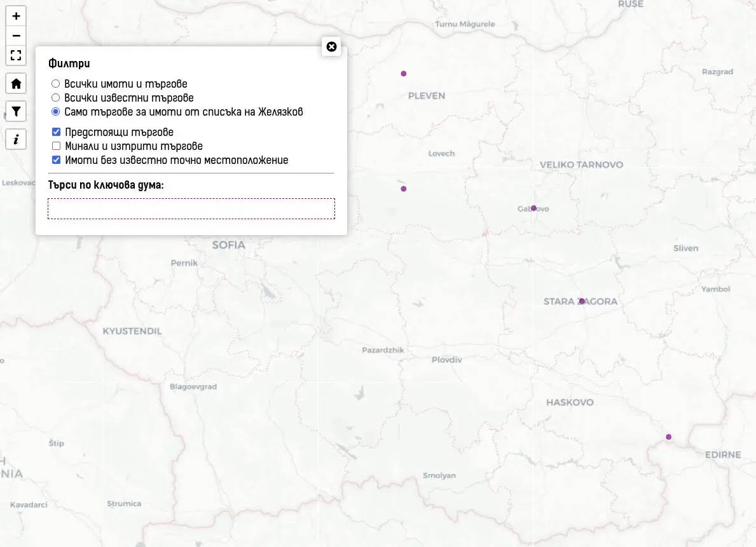This screenshot has height=547, width=756.
Task: Uncheck Предстоящи търгове checkbox
Action: (x=57, y=132)
